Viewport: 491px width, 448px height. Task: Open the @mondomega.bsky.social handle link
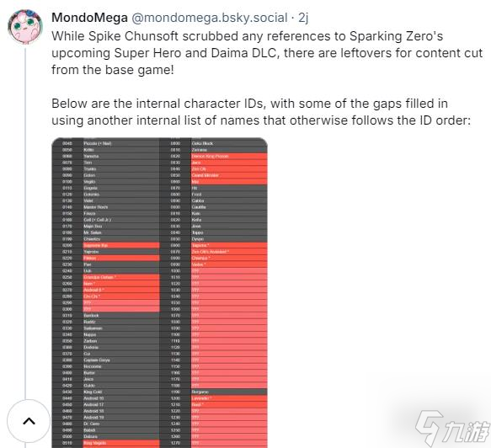209,18
